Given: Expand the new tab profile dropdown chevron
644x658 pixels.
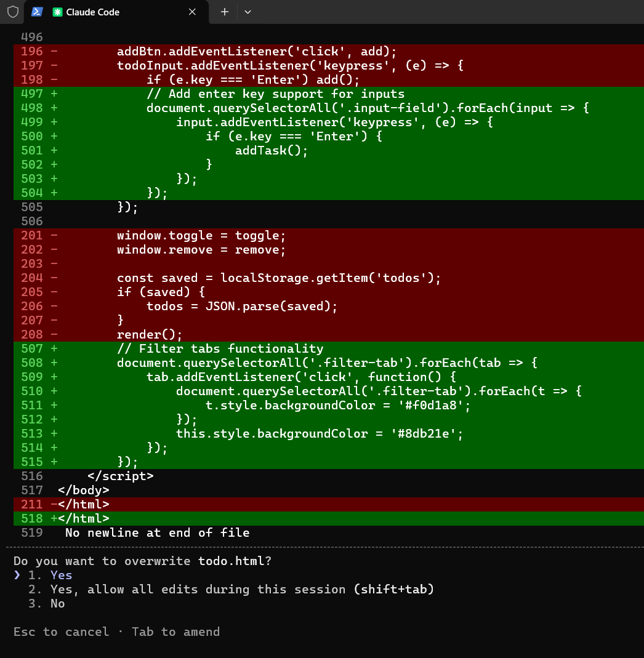Looking at the screenshot, I should click(x=248, y=12).
